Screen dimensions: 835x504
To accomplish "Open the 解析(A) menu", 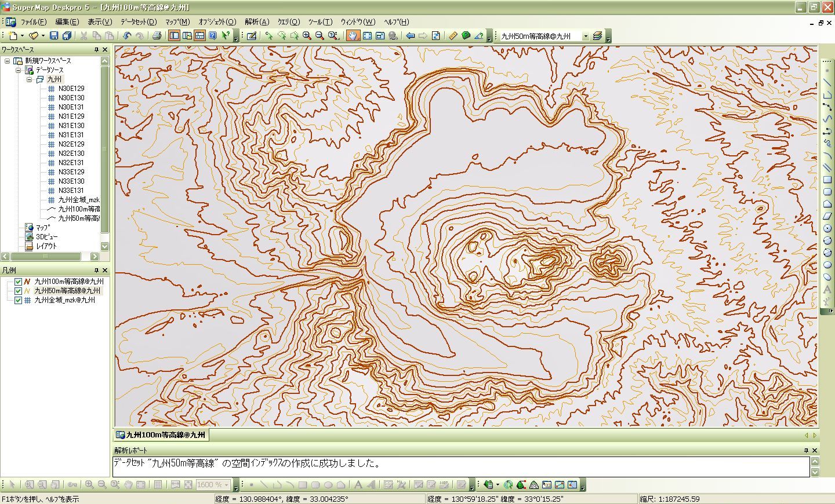I will point(257,22).
